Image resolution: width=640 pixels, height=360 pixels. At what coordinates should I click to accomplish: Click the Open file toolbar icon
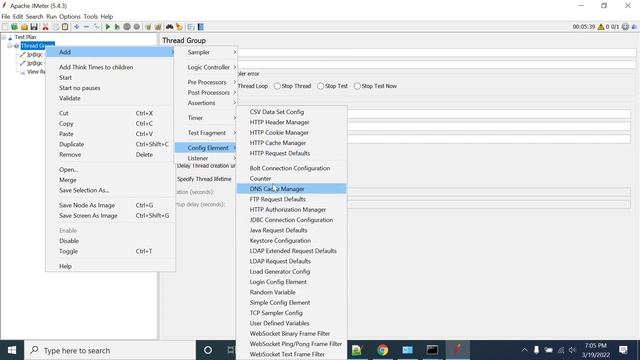(x=24, y=27)
